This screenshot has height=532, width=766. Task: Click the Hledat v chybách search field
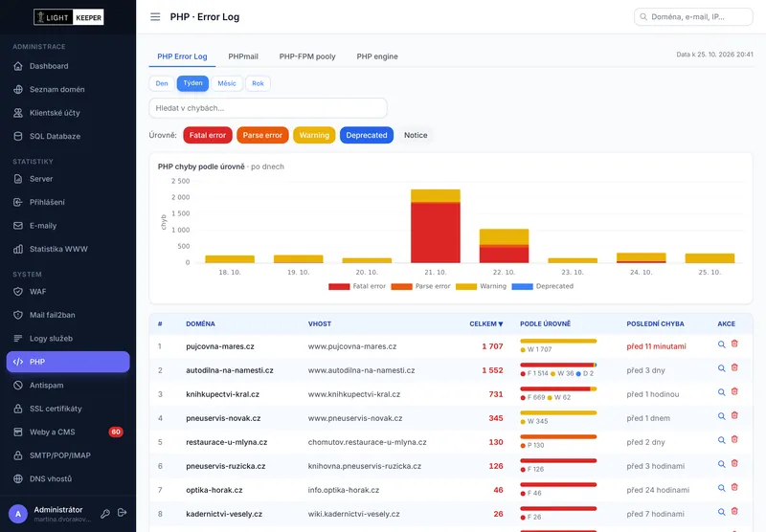(x=268, y=108)
